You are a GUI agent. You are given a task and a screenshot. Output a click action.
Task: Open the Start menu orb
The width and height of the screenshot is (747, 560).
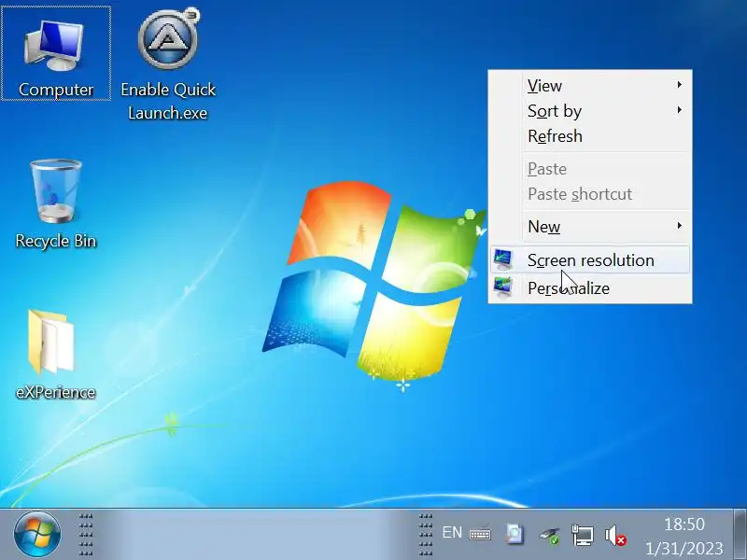point(37,534)
